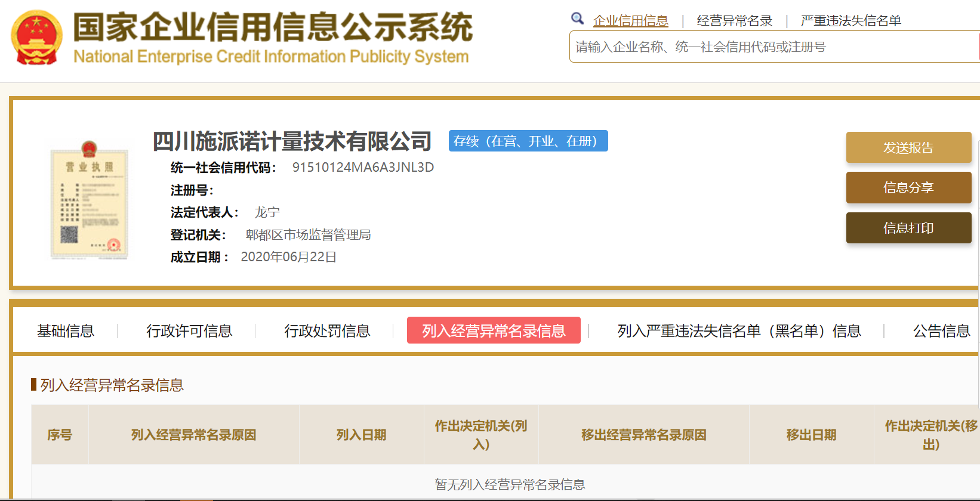Click legal representative name 龙宁
The image size is (980, 501).
[x=267, y=212]
